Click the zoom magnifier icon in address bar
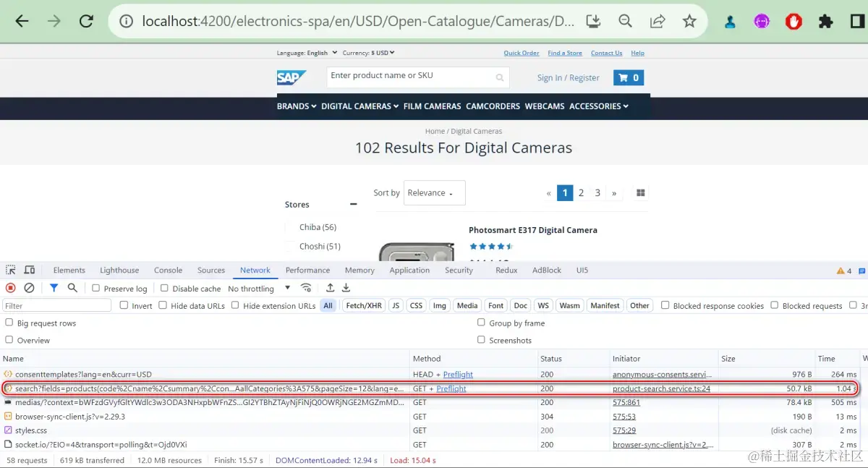 (x=626, y=21)
